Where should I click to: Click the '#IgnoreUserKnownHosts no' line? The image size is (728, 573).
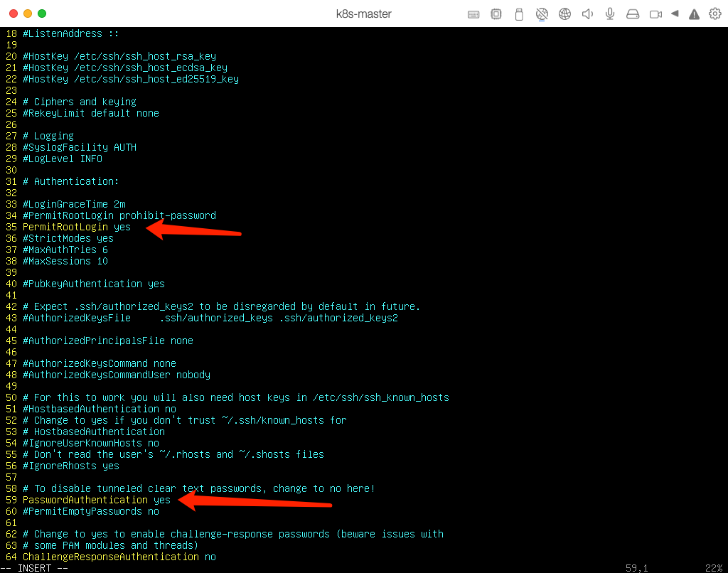click(x=91, y=443)
